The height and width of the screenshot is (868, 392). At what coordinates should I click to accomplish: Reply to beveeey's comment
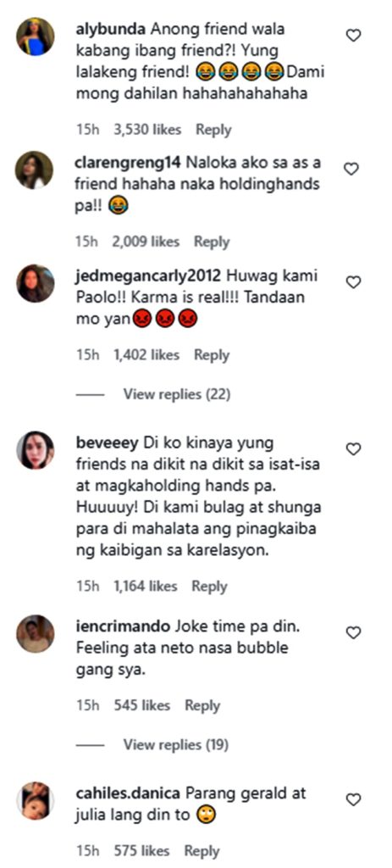(x=209, y=587)
